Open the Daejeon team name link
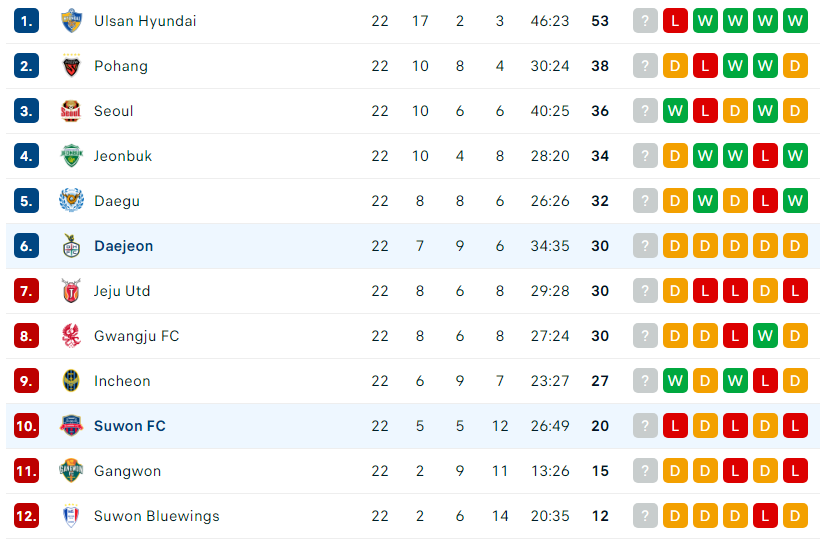Image resolution: width=822 pixels, height=543 pixels. coord(124,246)
